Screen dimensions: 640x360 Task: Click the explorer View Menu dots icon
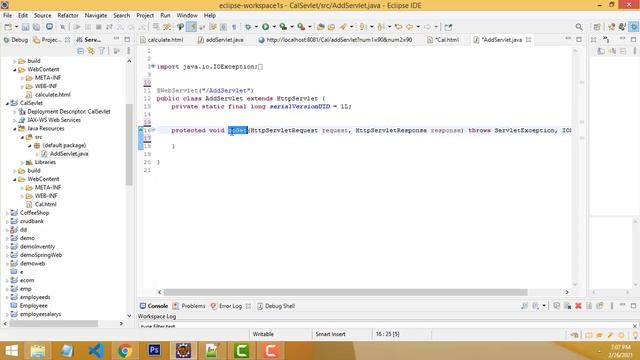[129, 51]
